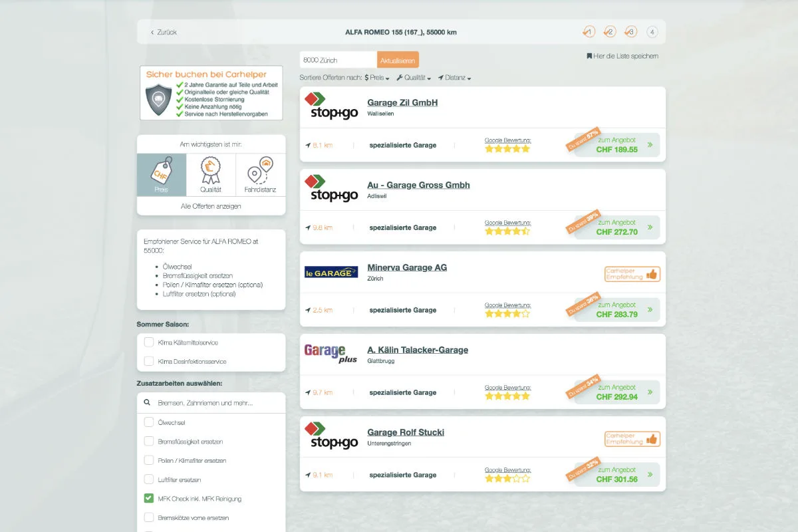Open Garage Rolf Stucki title link

406,432
